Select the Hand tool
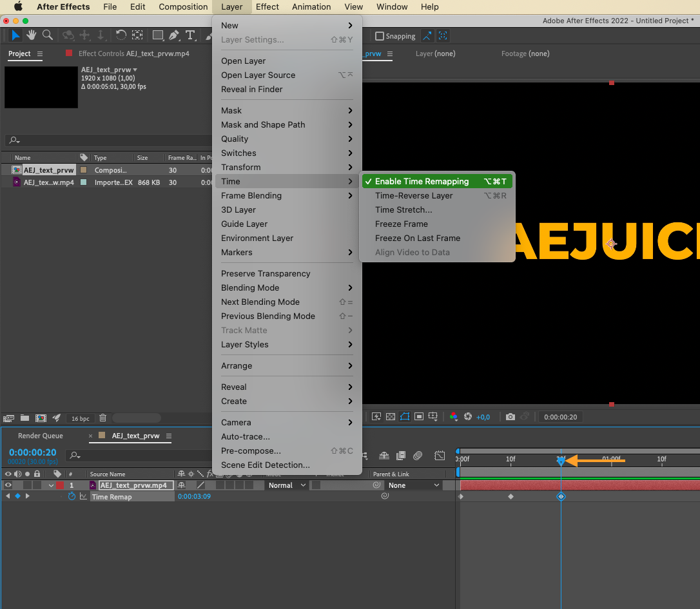Viewport: 700px width, 609px height. [x=31, y=35]
